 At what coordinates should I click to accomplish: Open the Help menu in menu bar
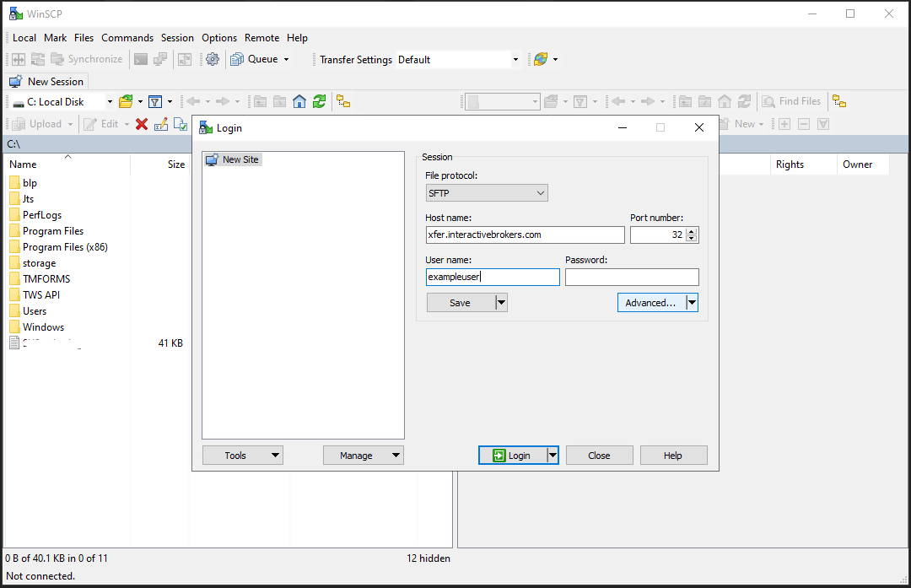point(297,38)
